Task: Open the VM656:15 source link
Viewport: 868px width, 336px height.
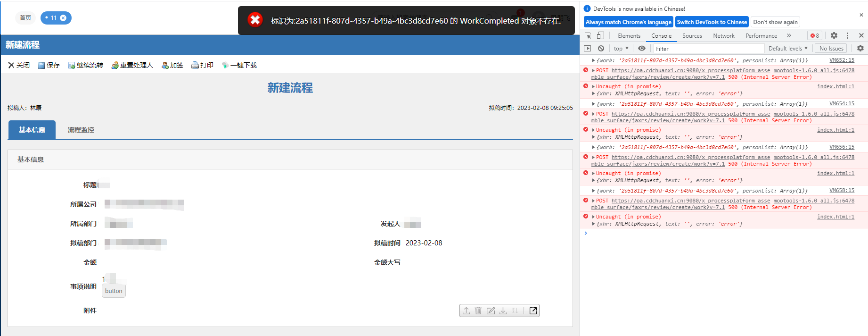Action: pyautogui.click(x=842, y=147)
